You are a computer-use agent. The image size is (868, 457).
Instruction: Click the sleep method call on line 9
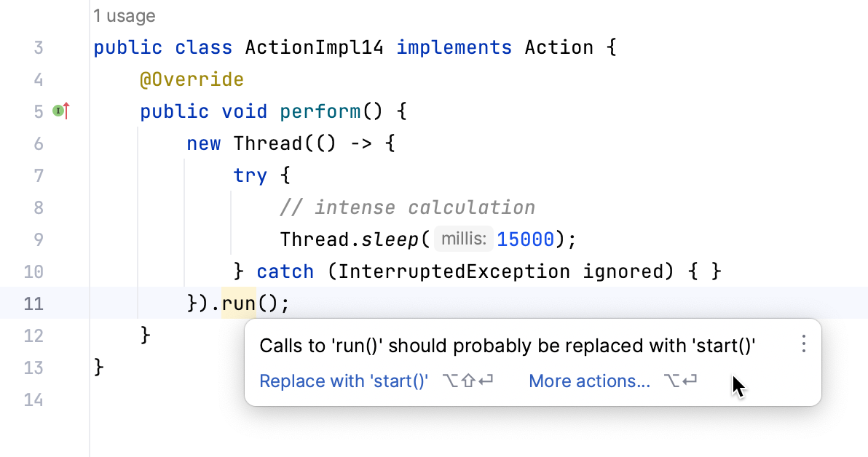[x=390, y=239]
